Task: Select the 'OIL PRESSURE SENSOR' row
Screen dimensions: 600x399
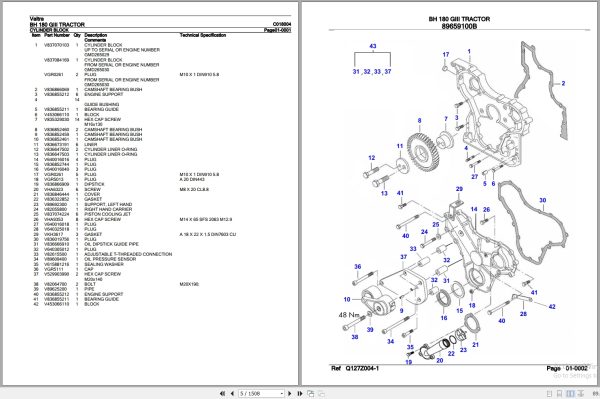Action: tap(134, 259)
